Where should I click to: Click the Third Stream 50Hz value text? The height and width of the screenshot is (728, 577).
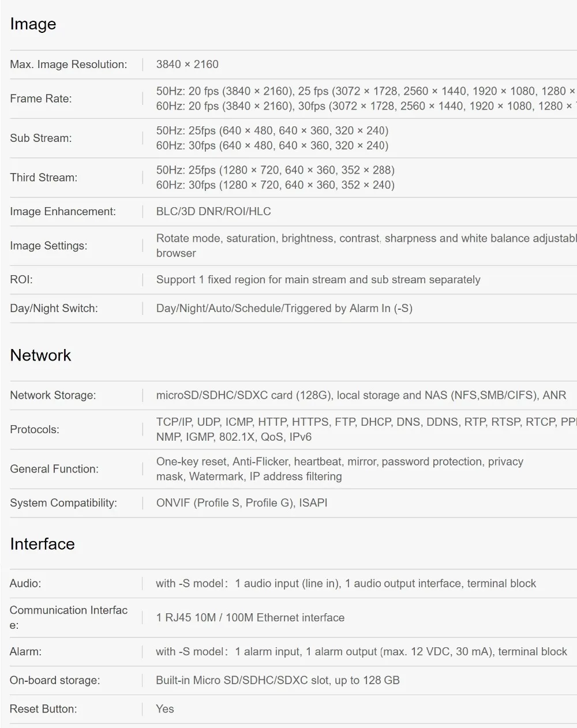tap(275, 170)
